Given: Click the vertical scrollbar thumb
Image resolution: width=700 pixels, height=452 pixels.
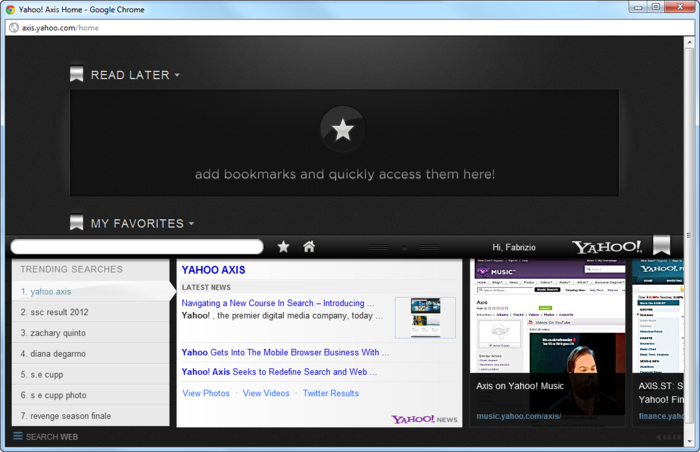Looking at the screenshot, I should [689, 235].
